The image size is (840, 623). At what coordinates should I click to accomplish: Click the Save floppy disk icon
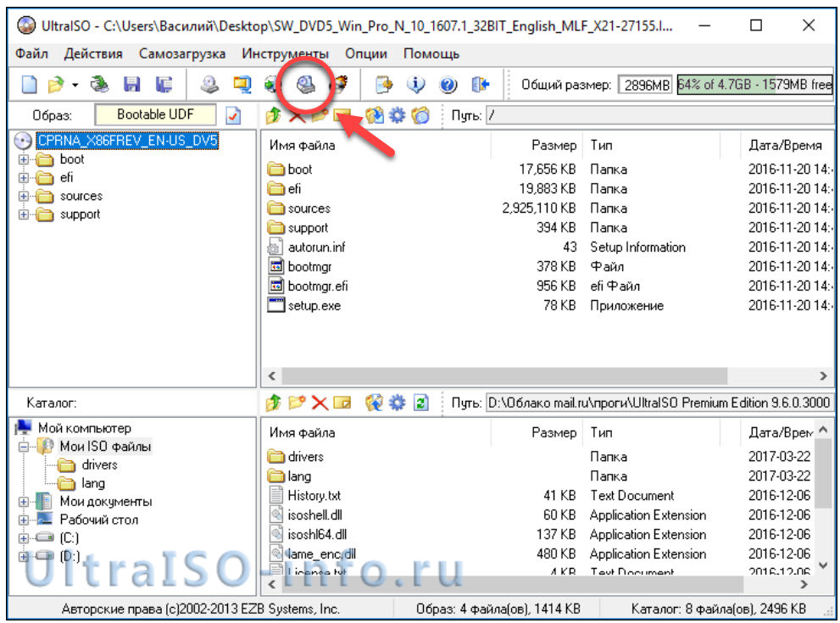coord(131,85)
